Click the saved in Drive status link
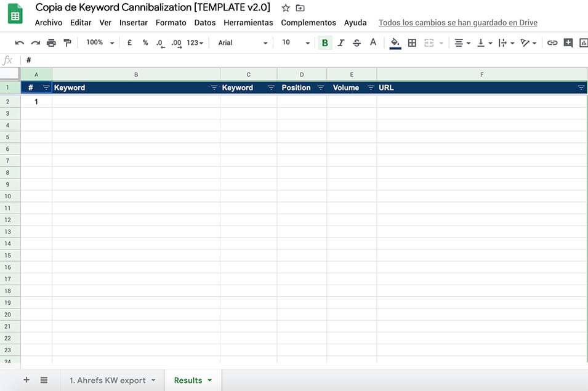588x391 pixels. pyautogui.click(x=457, y=23)
